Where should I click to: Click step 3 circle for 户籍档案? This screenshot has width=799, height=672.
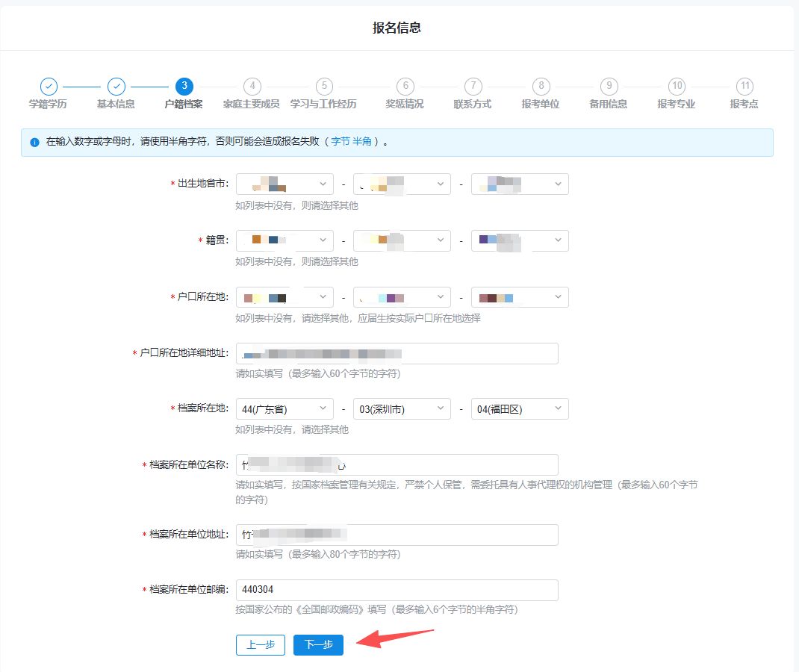(184, 86)
